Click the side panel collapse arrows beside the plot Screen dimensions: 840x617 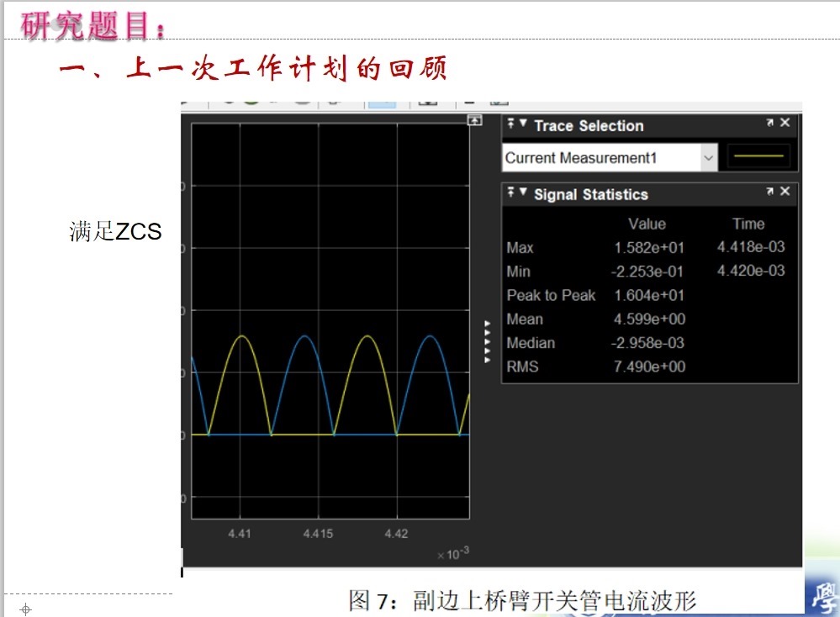tap(487, 342)
